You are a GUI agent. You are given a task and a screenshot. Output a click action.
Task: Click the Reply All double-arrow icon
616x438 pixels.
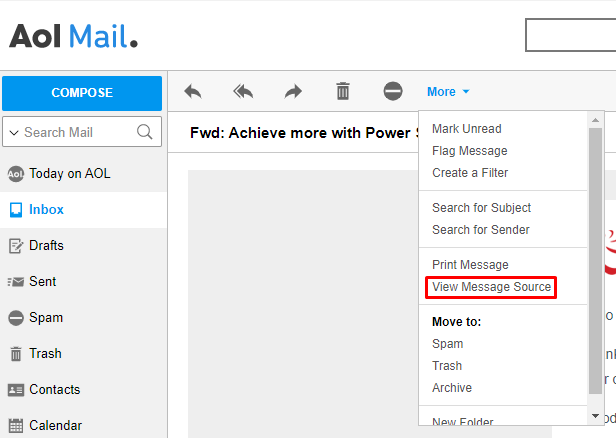243,92
